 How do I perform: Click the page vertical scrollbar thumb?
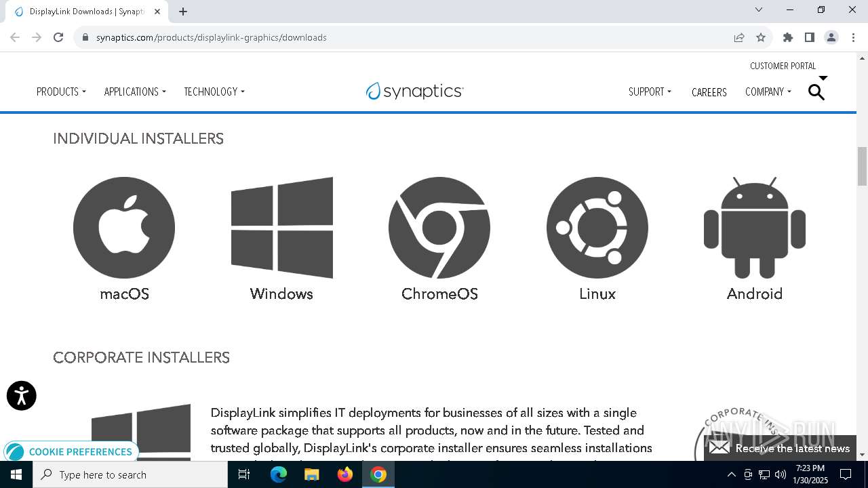[862, 166]
